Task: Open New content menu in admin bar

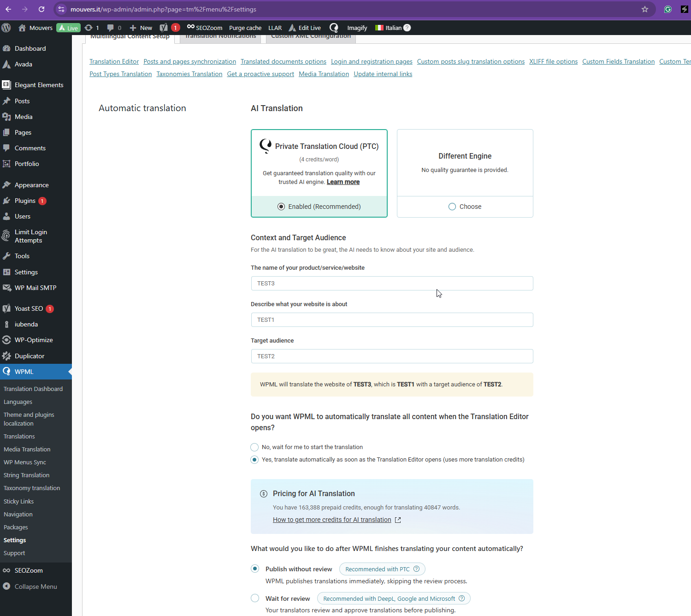Action: pos(141,28)
